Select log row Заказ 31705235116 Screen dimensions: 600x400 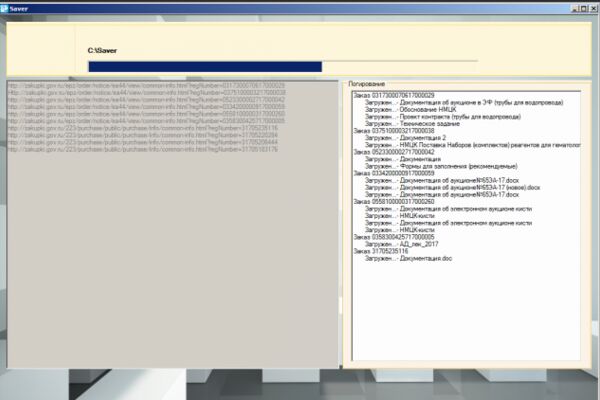[381, 251]
